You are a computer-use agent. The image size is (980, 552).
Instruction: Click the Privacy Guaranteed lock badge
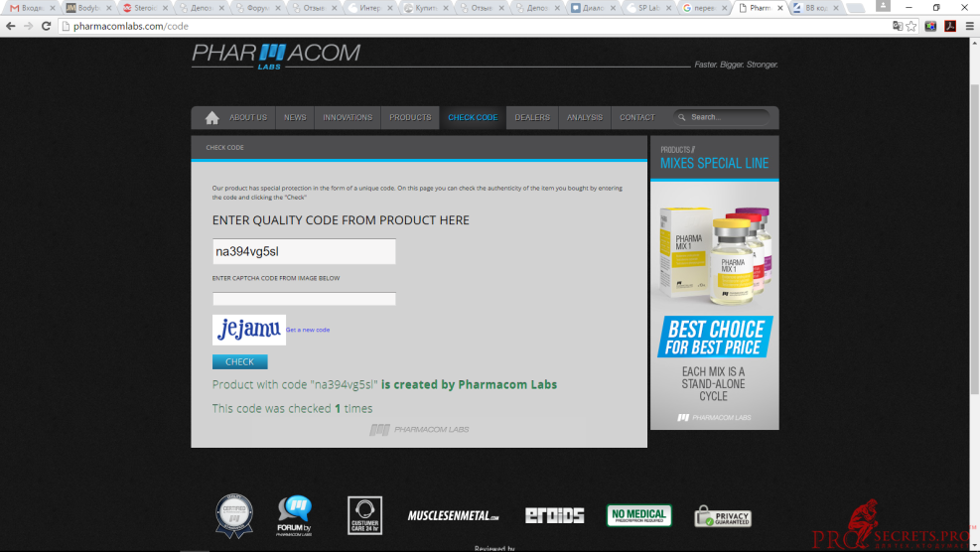[x=722, y=516]
